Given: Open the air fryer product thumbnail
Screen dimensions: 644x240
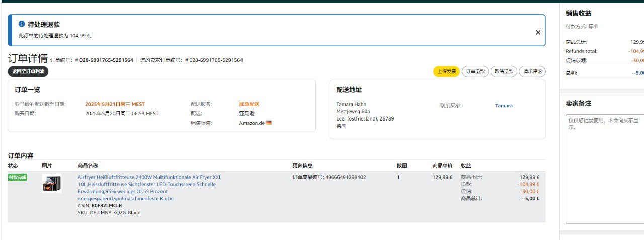Looking at the screenshot, I should click(52, 184).
